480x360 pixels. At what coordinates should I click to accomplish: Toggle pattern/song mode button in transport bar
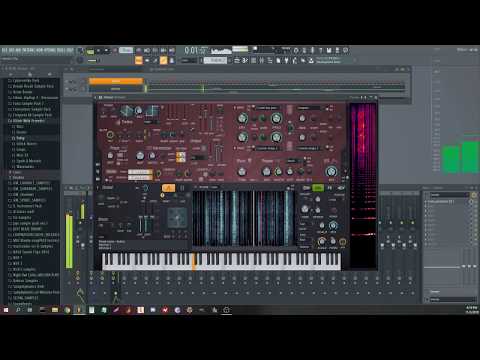pos(90,52)
